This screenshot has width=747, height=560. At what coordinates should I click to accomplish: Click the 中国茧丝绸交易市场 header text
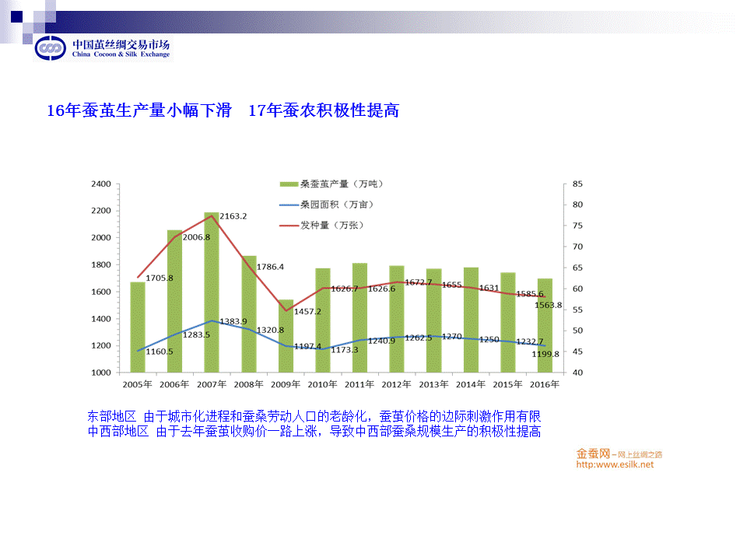click(121, 44)
